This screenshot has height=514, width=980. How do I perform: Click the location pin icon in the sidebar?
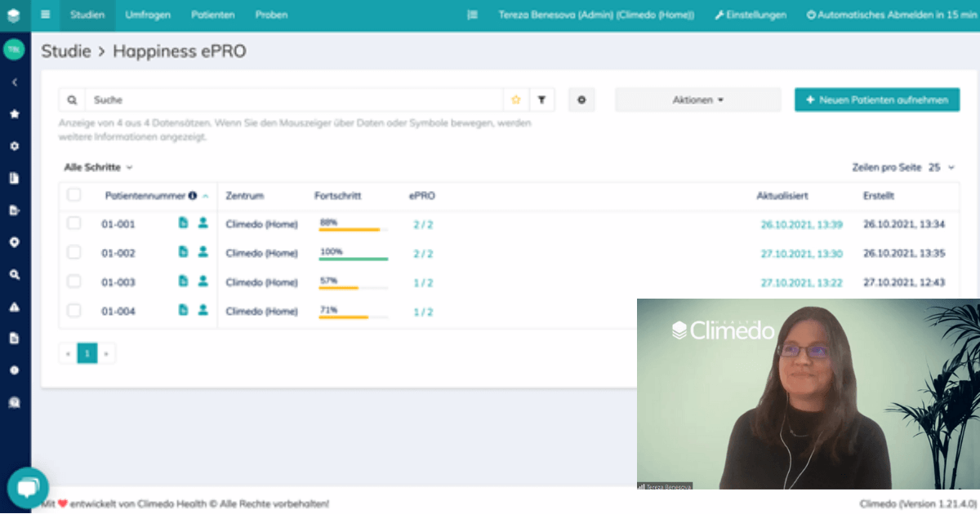coord(14,242)
